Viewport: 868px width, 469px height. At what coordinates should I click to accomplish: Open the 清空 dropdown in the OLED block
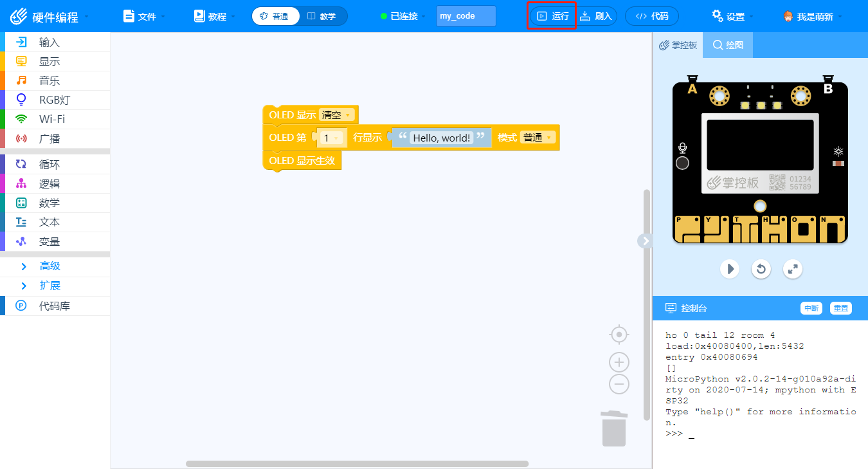(338, 115)
